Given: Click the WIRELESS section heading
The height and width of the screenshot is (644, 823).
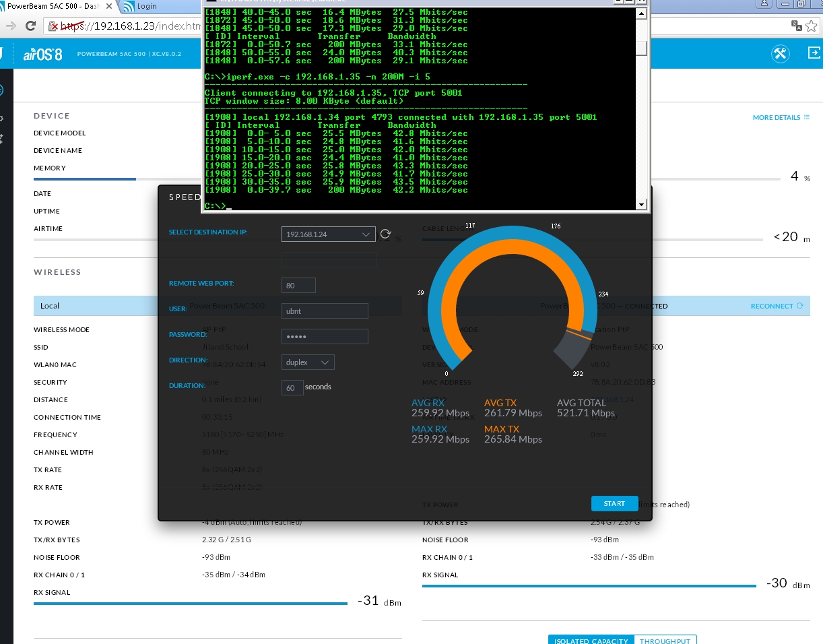Looking at the screenshot, I should coord(57,272).
